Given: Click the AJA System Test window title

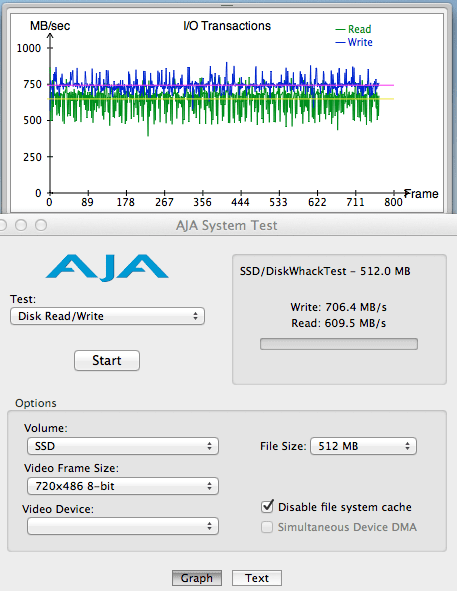Looking at the screenshot, I should click(x=226, y=225).
